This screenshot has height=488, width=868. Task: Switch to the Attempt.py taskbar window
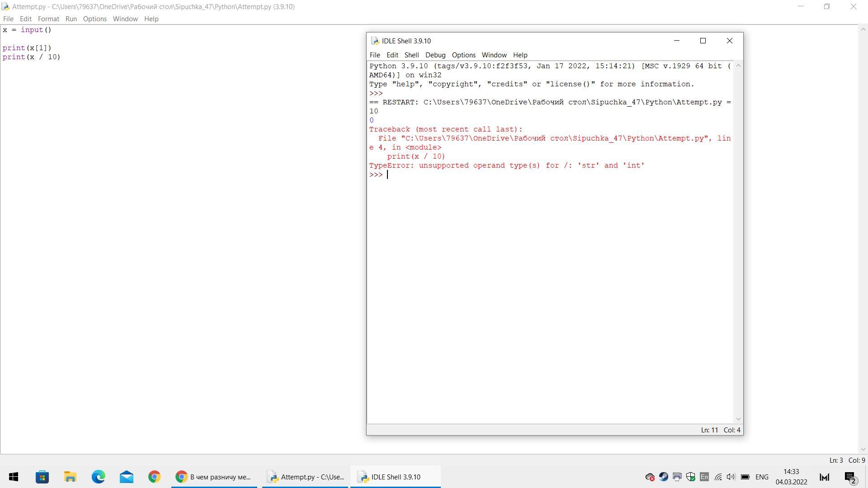coord(305,477)
